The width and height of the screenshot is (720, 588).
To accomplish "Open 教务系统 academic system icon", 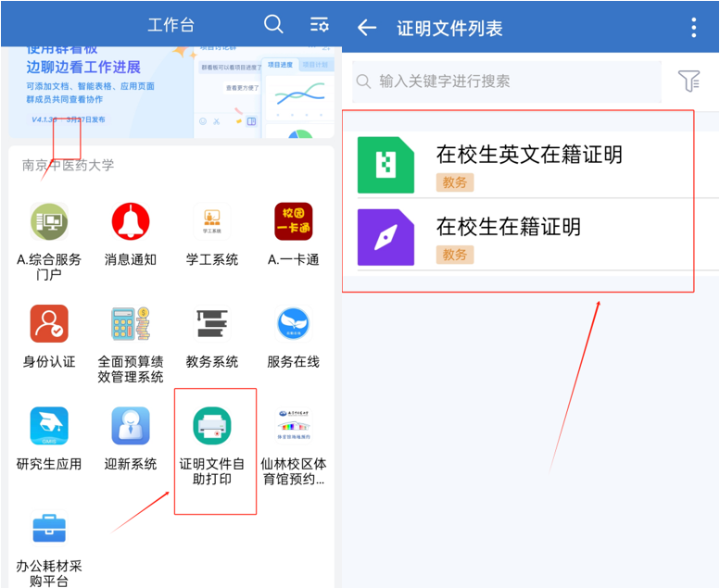I will coord(212,324).
